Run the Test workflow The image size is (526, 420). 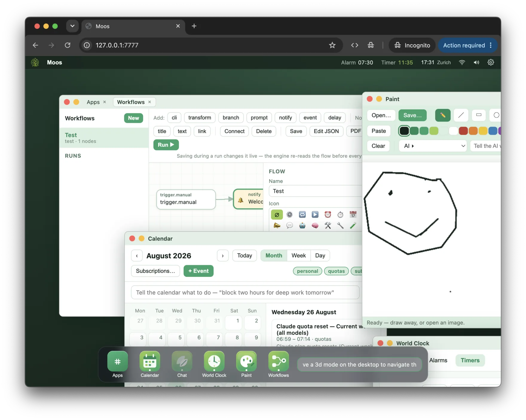(x=166, y=145)
